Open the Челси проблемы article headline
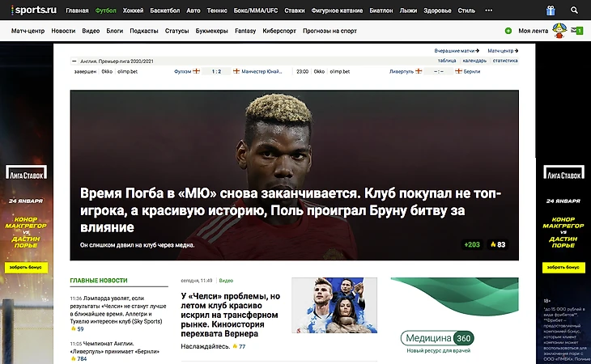 pyautogui.click(x=231, y=315)
